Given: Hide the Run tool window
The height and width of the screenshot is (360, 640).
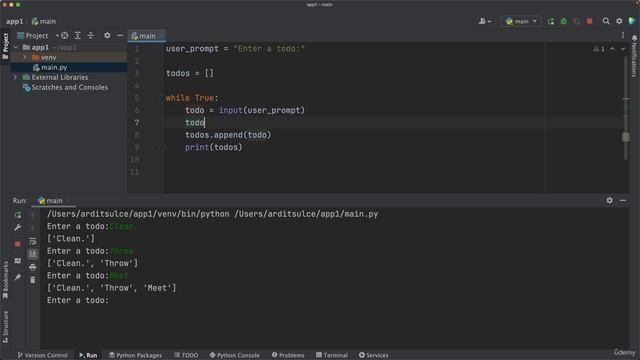Looking at the screenshot, I should pyautogui.click(x=622, y=200).
